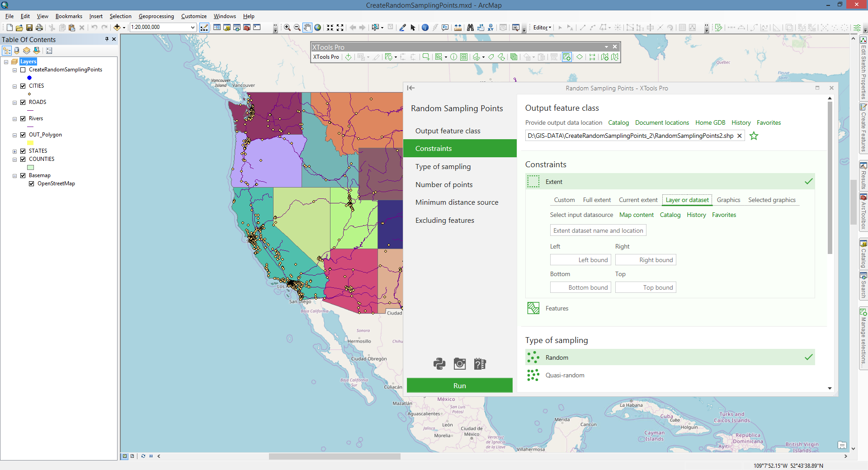Toggle the ROADS layer checkbox

coord(23,103)
